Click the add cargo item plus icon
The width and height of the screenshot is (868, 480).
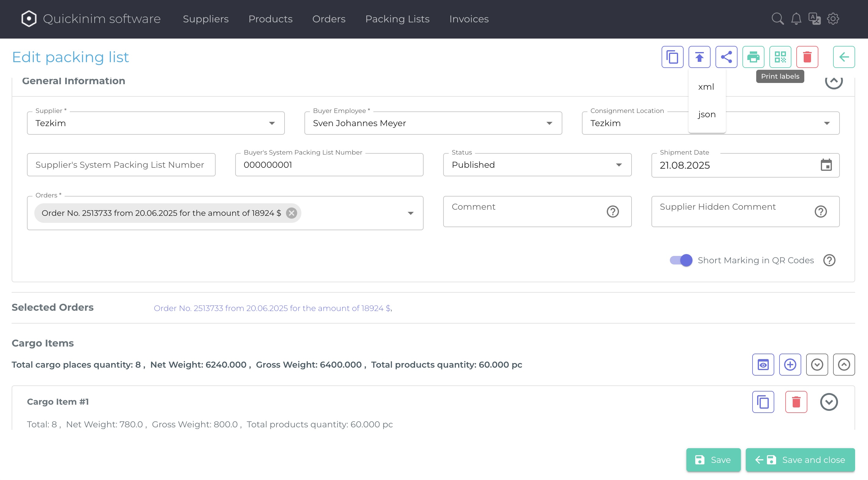coord(790,365)
